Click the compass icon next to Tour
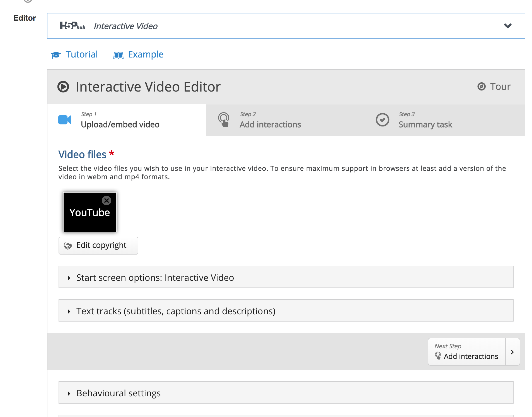Image resolution: width=532 pixels, height=417 pixels. pos(481,87)
